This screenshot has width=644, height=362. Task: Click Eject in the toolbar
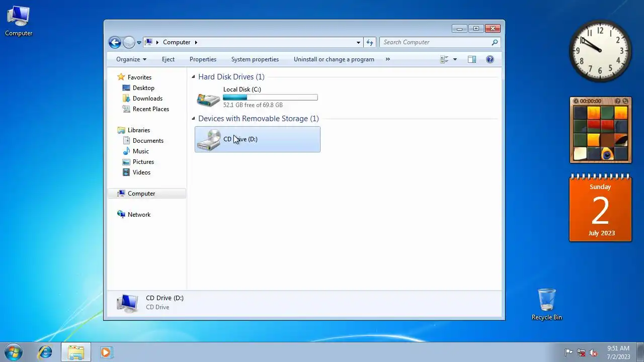click(x=168, y=59)
